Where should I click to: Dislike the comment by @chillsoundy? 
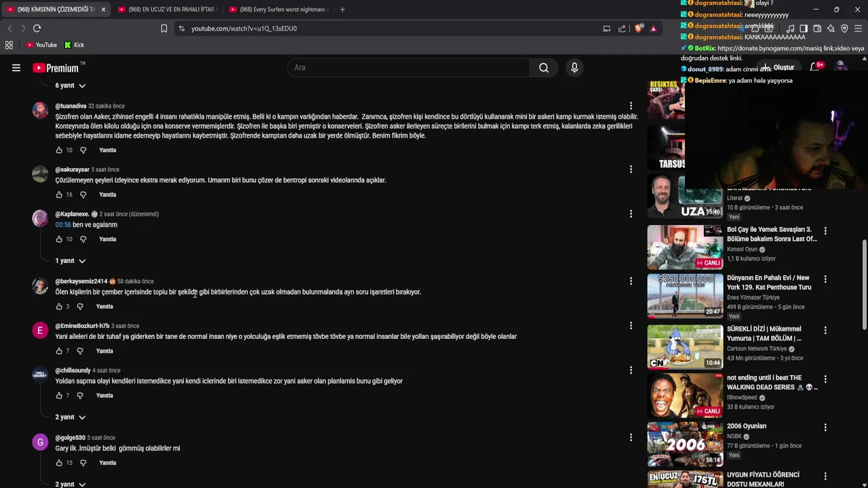80,396
